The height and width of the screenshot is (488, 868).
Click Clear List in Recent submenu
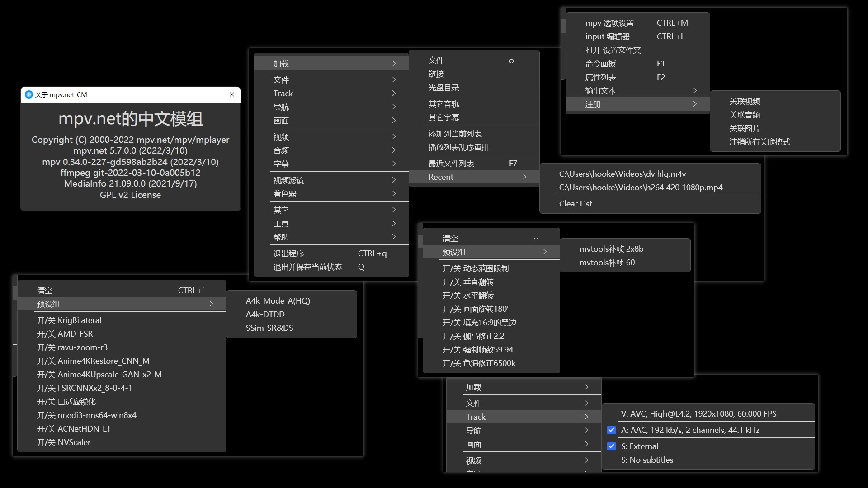click(650, 204)
